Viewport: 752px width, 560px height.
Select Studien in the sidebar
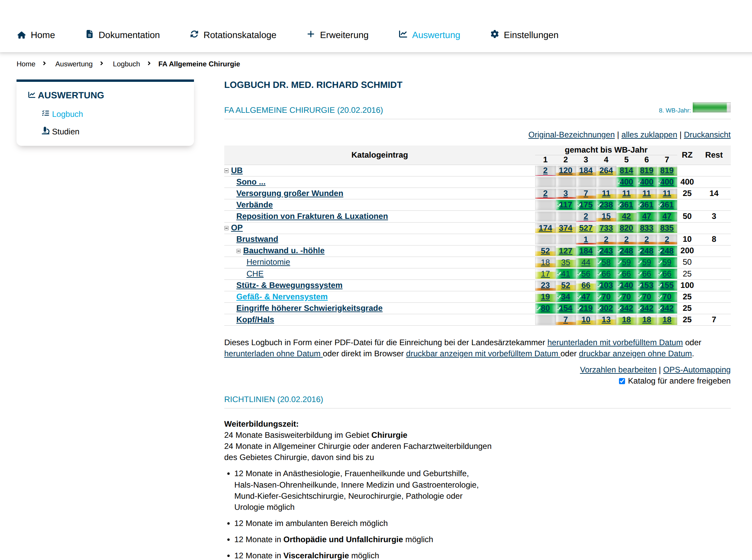[66, 132]
